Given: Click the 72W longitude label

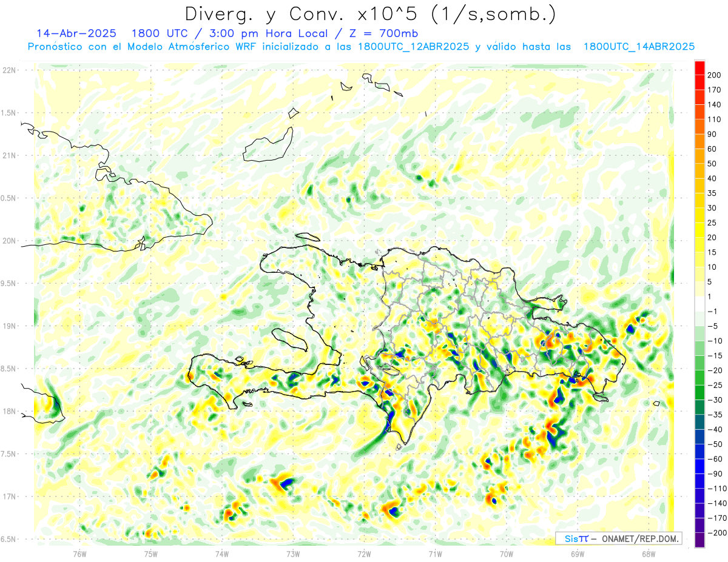Looking at the screenshot, I should 364,554.
